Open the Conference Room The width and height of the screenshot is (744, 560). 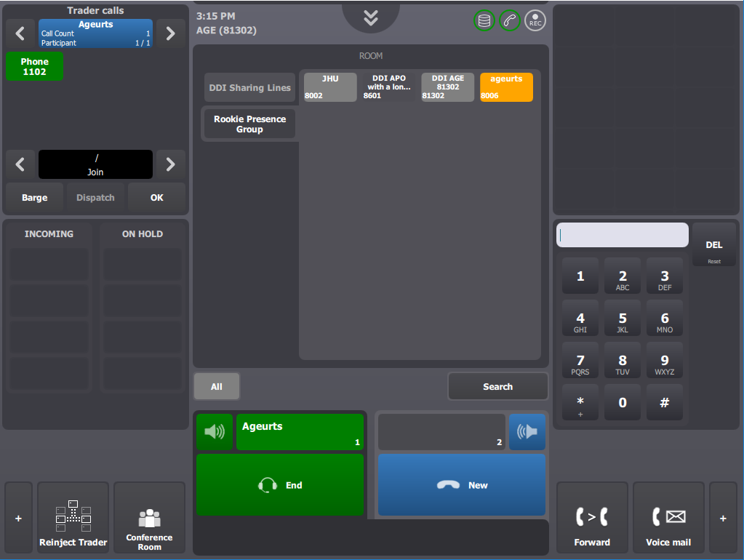click(x=150, y=518)
